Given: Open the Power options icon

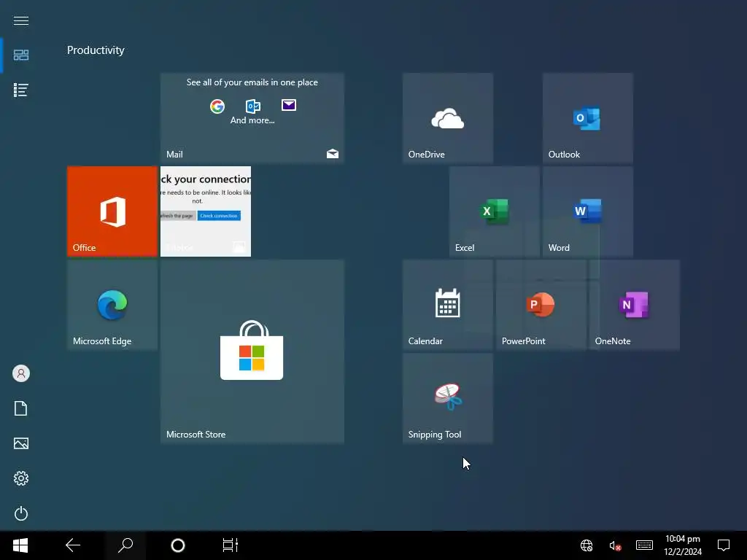Looking at the screenshot, I should tap(21, 513).
